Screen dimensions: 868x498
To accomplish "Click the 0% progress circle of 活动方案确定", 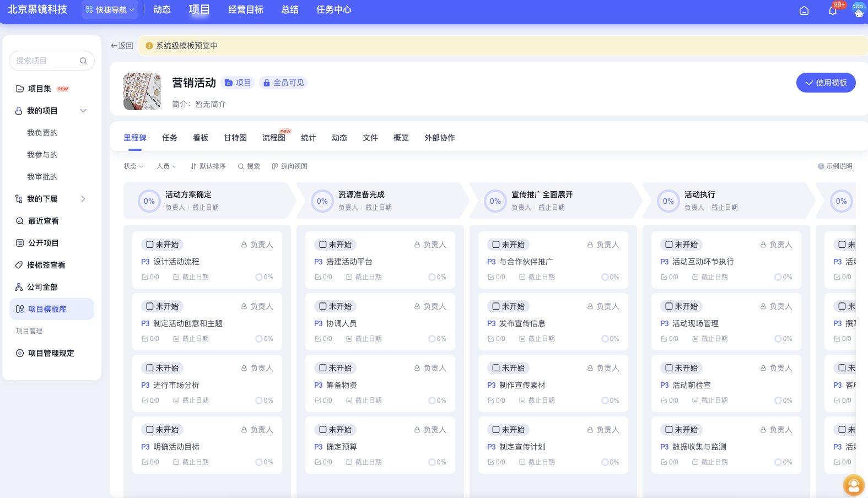I will coord(149,202).
